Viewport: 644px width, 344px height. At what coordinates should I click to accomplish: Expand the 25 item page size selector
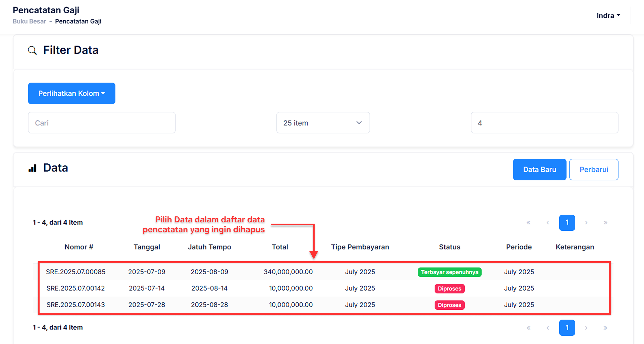tap(323, 123)
